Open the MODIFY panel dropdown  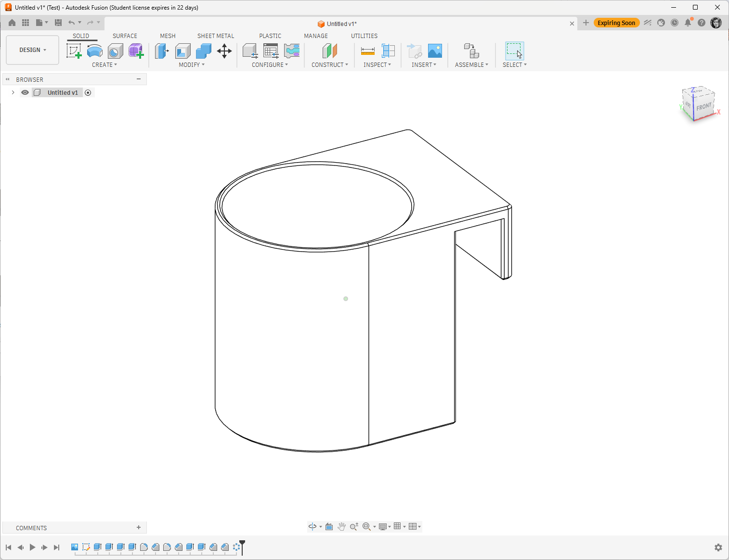(192, 65)
